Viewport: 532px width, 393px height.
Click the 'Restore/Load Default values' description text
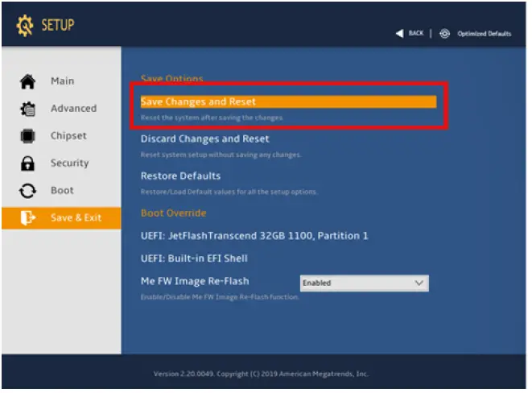point(229,192)
